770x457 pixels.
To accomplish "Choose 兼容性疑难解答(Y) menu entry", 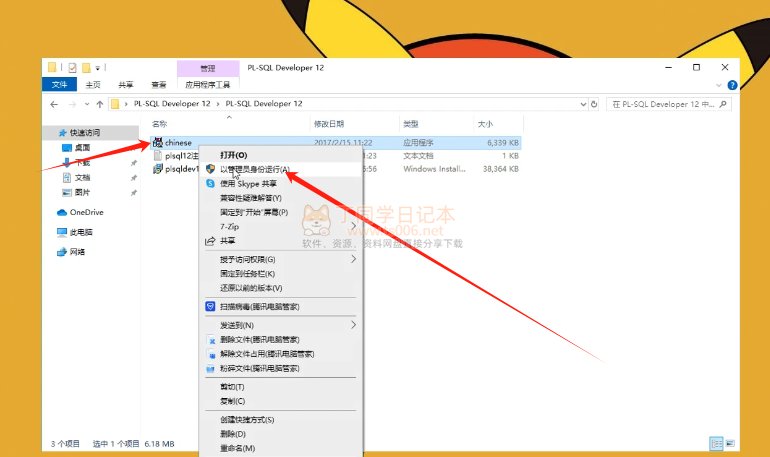I will tap(281, 198).
